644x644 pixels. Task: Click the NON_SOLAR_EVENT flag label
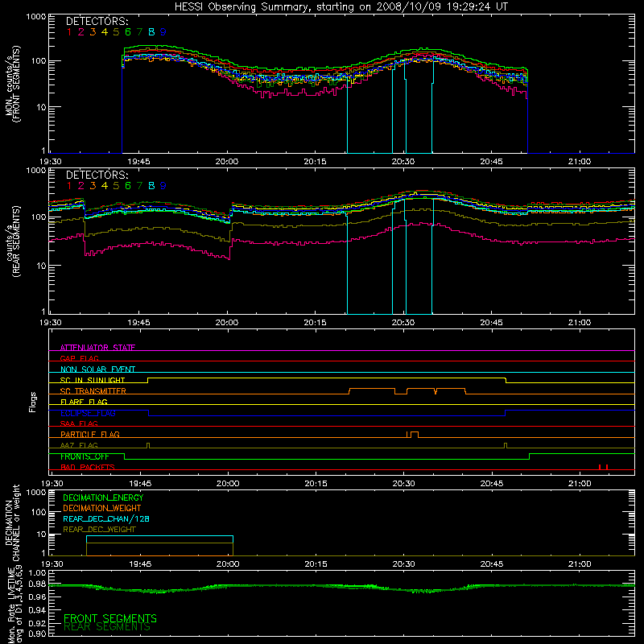click(x=97, y=369)
